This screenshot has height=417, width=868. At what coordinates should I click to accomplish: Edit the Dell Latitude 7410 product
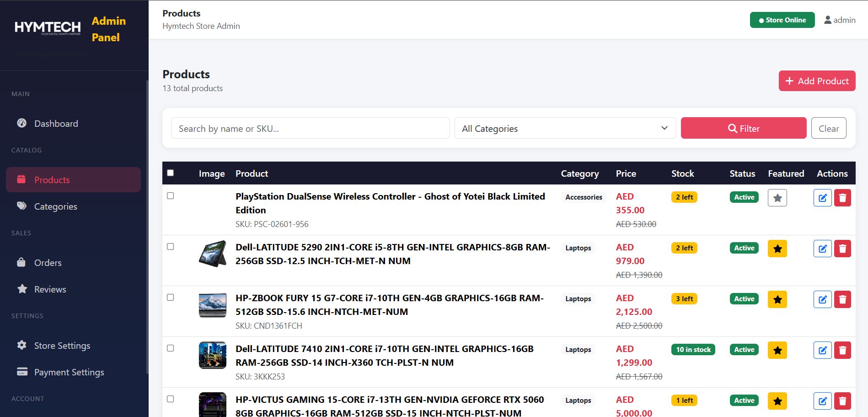pos(823,350)
